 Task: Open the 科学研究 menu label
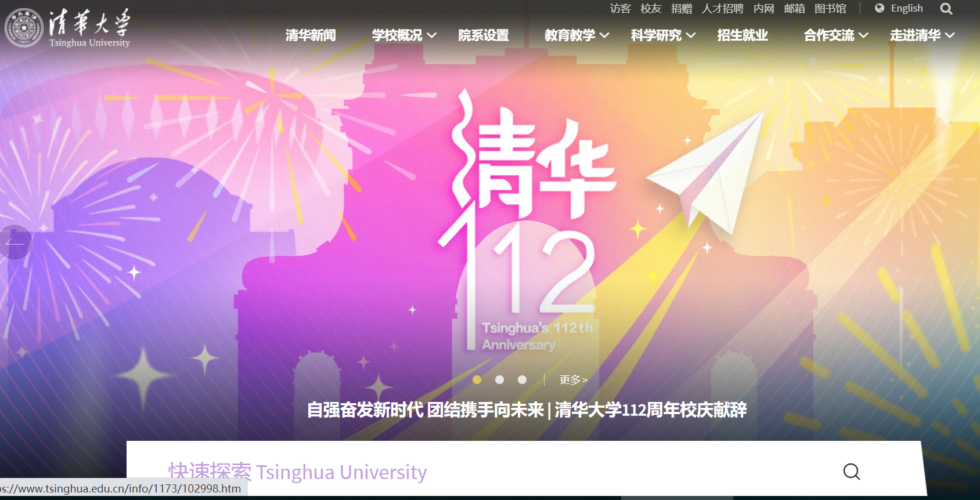pyautogui.click(x=656, y=35)
